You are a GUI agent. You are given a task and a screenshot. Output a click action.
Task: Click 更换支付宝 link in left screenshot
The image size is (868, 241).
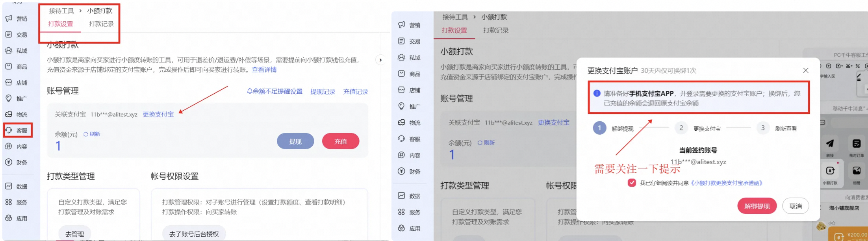coord(158,114)
